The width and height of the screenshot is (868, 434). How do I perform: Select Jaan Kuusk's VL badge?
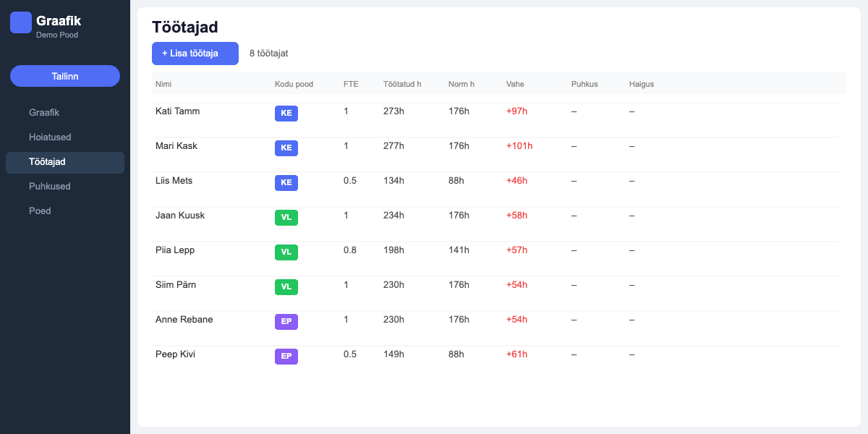[x=286, y=217]
